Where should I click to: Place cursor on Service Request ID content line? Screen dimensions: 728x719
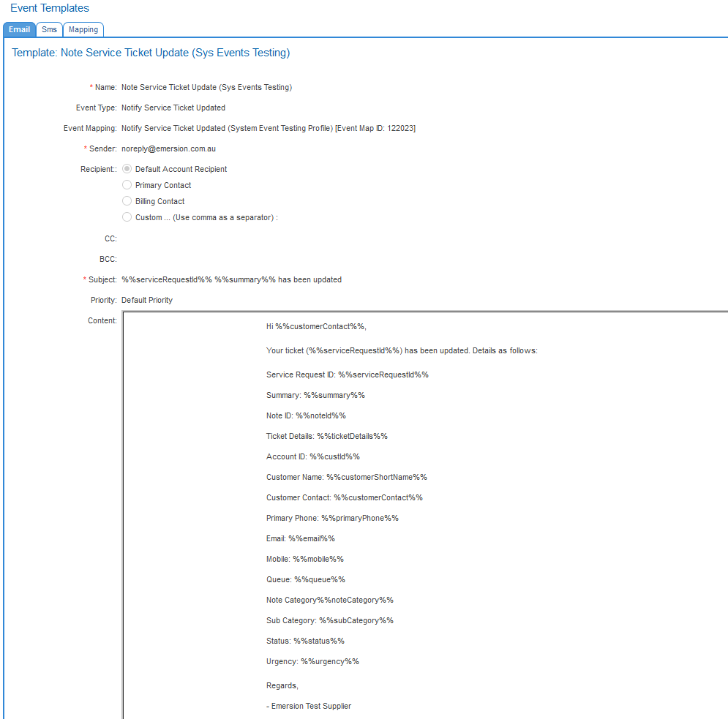point(347,374)
